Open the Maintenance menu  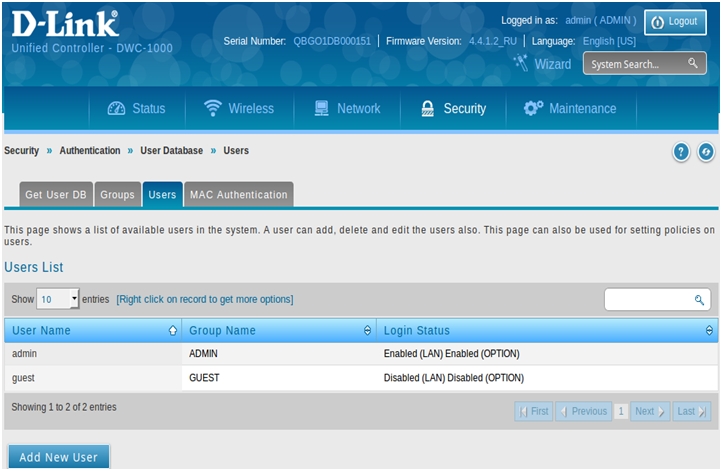[x=570, y=109]
